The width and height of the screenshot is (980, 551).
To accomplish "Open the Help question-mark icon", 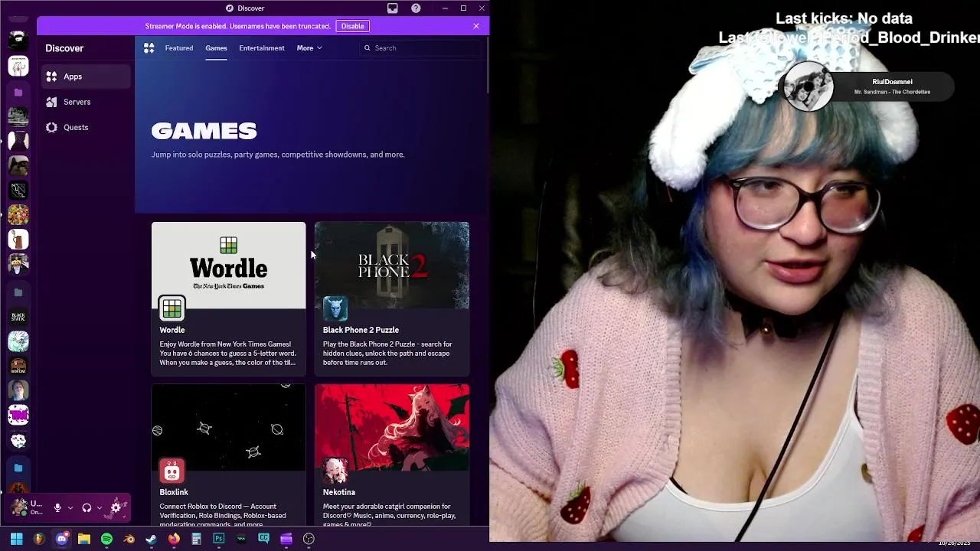I will pyautogui.click(x=416, y=8).
